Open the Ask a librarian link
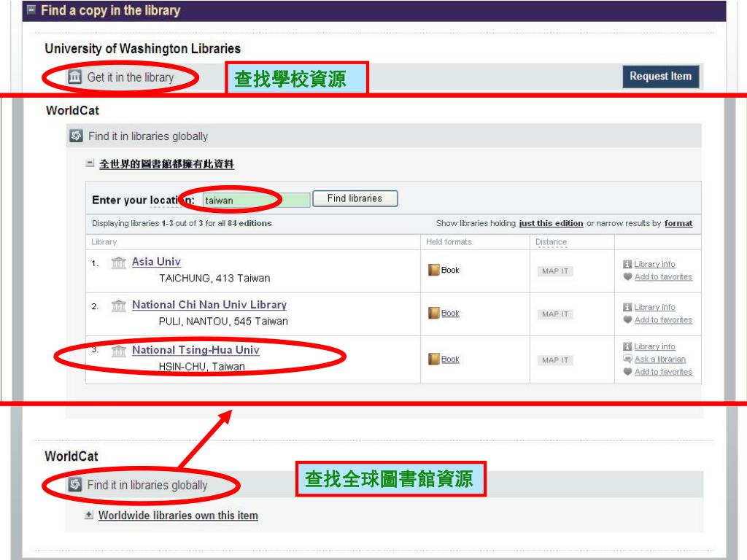 click(x=659, y=359)
